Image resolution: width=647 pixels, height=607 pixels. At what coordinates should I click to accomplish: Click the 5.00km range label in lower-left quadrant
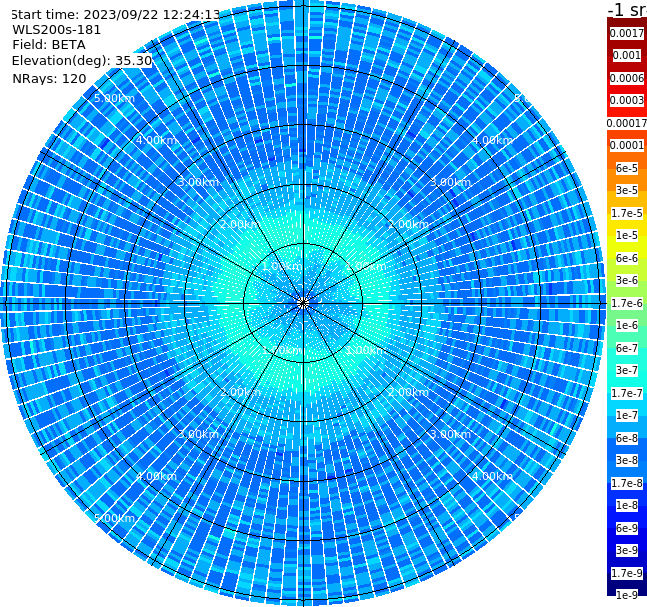(x=114, y=518)
